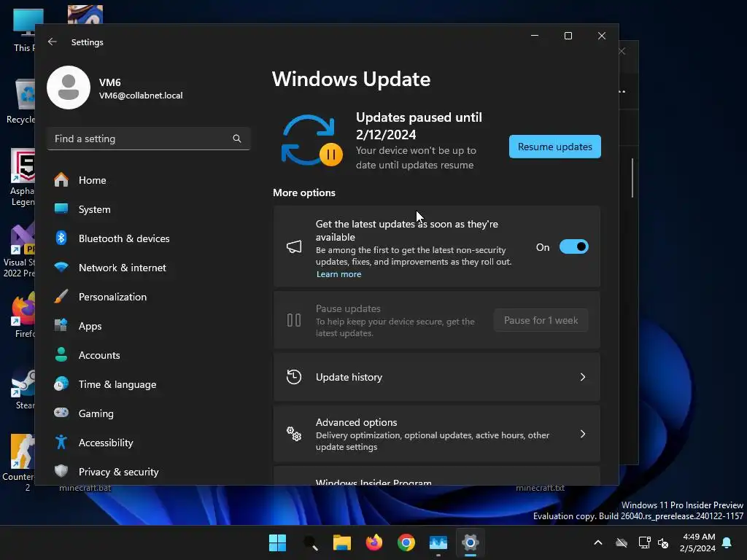Viewport: 747px width, 560px height.
Task: Click the Accessibility figure icon
Action: 61,443
